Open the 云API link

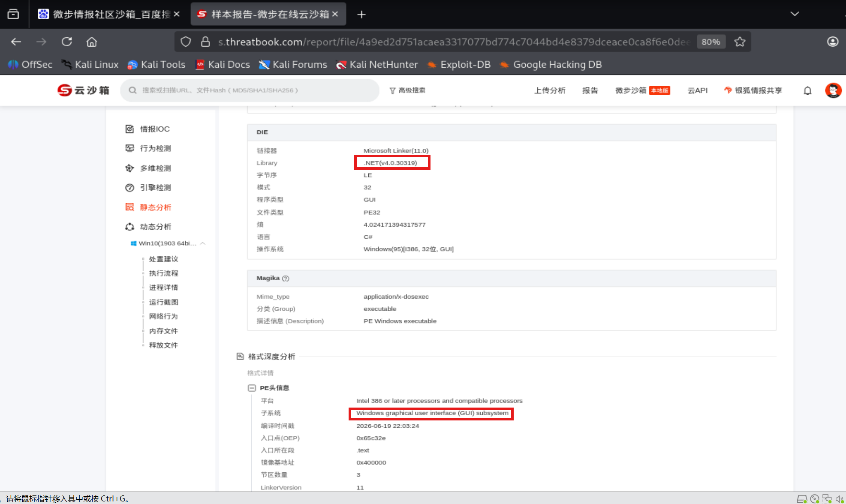point(697,90)
